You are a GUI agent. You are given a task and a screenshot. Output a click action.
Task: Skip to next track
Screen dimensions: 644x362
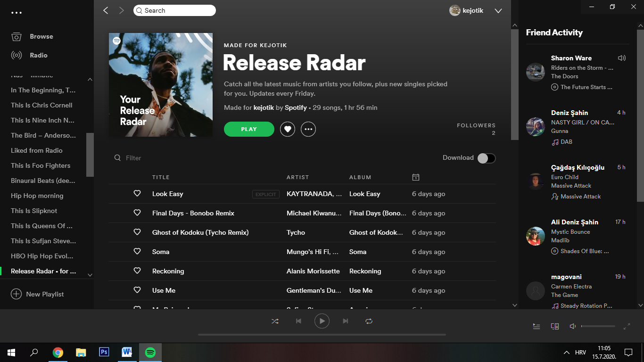tap(346, 321)
